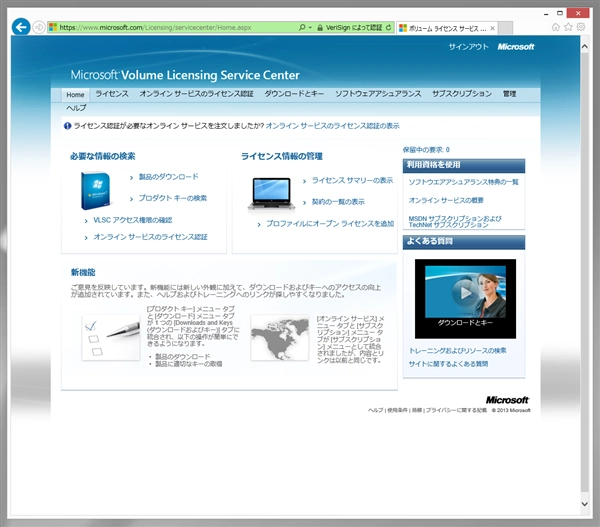Open browser tools gear icon
This screenshot has width=600, height=527.
[x=581, y=27]
